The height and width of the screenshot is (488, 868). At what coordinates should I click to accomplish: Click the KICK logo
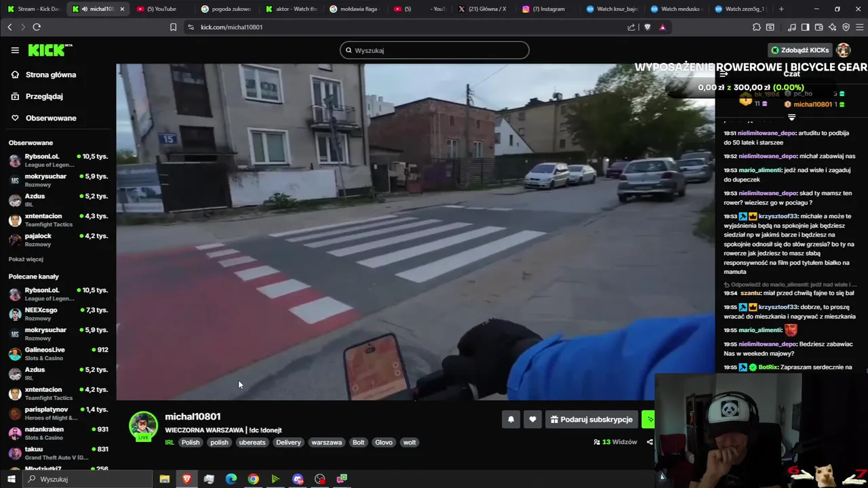pyautogui.click(x=50, y=50)
